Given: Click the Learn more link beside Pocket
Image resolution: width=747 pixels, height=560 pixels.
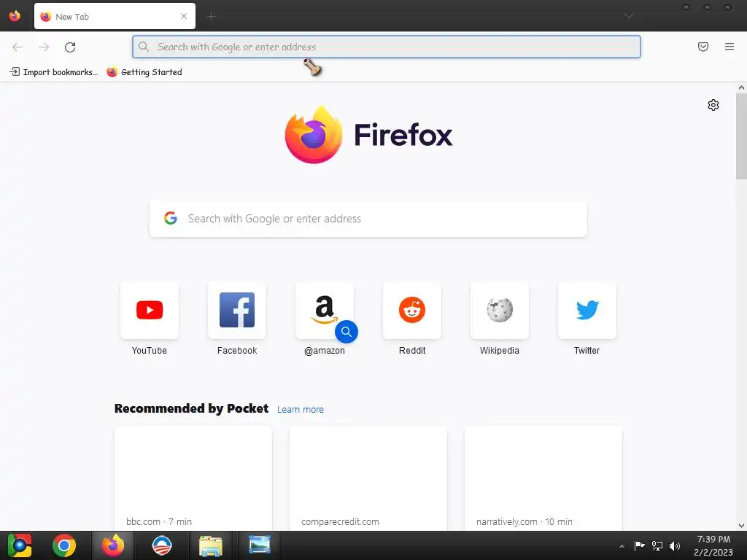Looking at the screenshot, I should pyautogui.click(x=300, y=410).
